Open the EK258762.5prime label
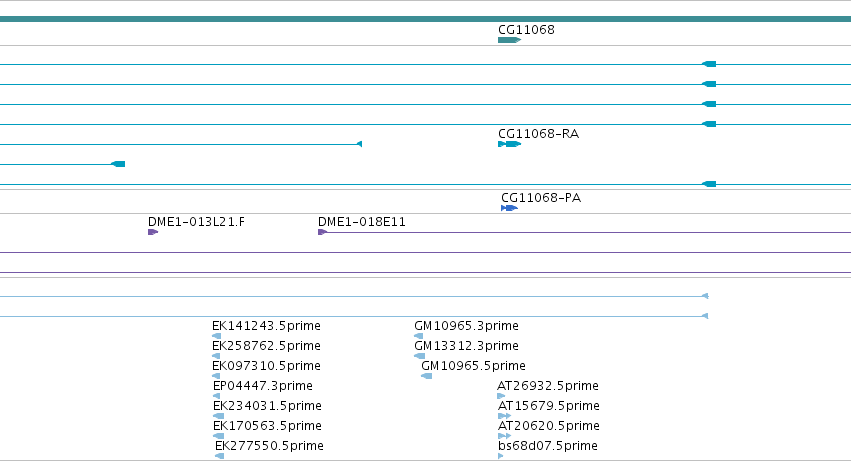 tap(266, 346)
